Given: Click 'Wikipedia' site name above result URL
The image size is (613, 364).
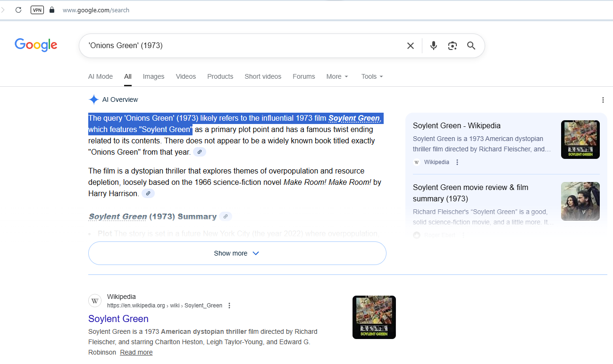Looking at the screenshot, I should point(121,297).
